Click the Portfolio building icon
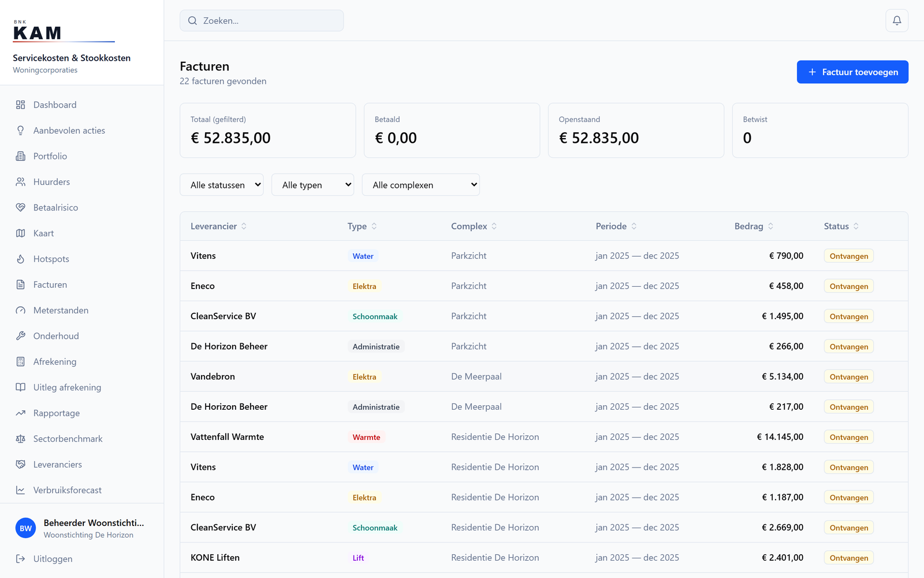This screenshot has height=578, width=924. point(21,156)
